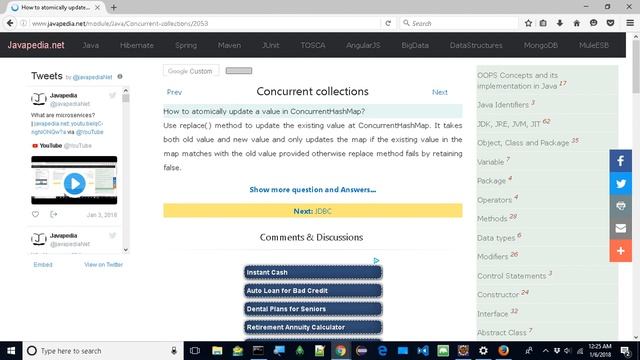Open Visual Studio Code from taskbar
The width and height of the screenshot is (640, 360).
[423, 351]
